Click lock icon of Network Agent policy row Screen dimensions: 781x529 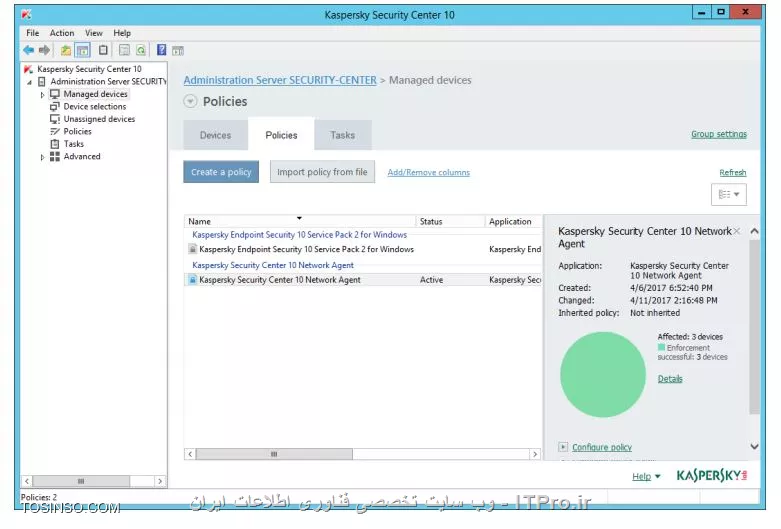pyautogui.click(x=192, y=279)
